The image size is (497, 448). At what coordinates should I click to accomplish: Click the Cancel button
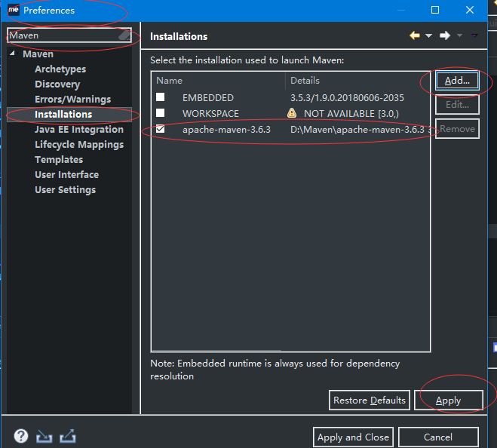click(x=438, y=437)
